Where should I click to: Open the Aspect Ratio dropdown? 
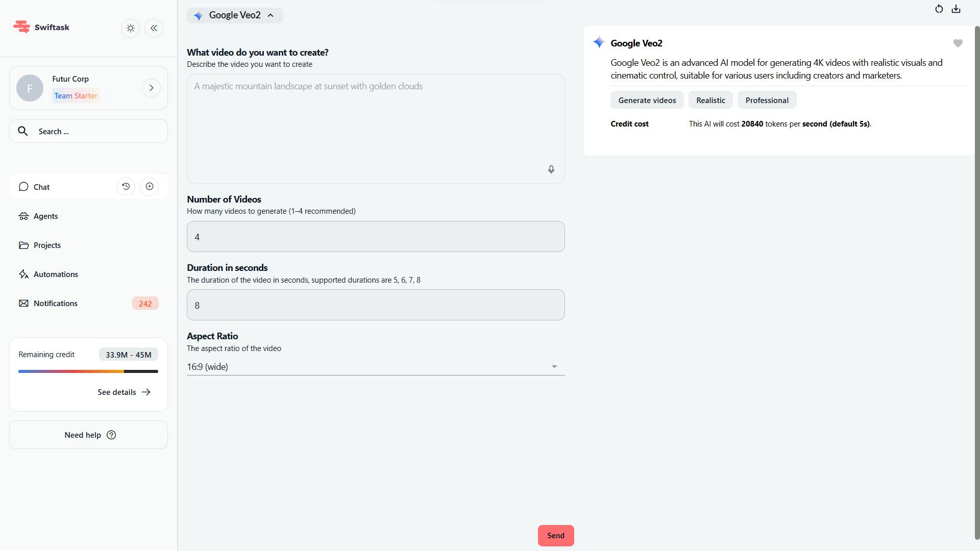click(x=554, y=366)
